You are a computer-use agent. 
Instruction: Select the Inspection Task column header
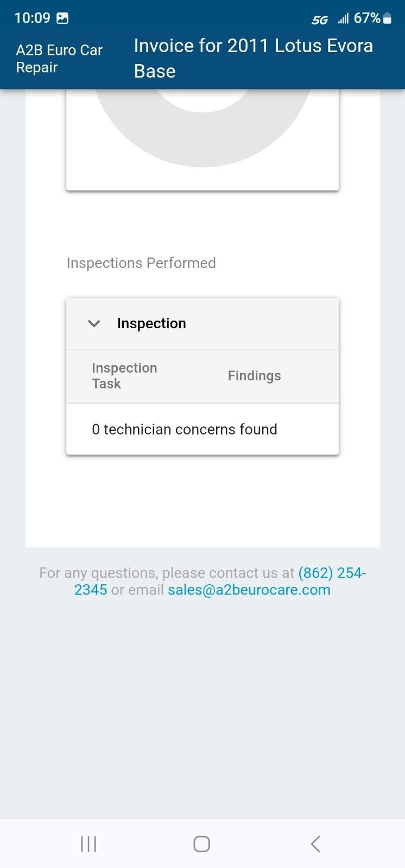pos(124,375)
